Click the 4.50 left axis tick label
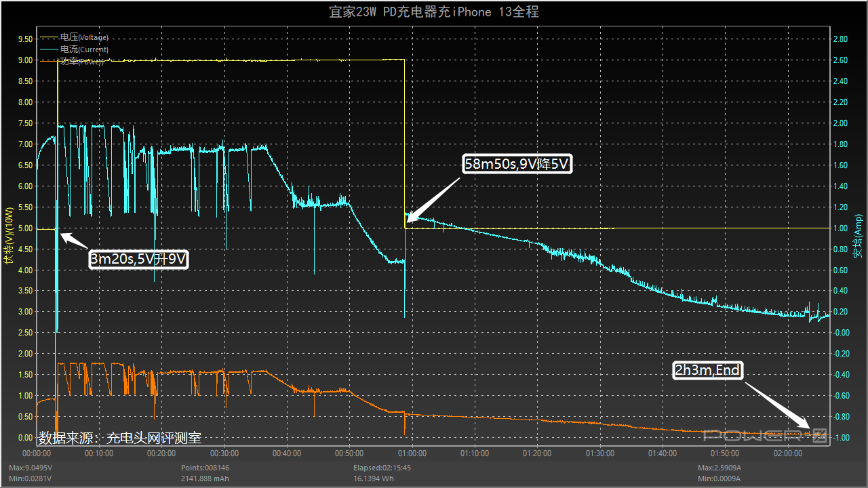This screenshot has height=488, width=868. point(24,249)
